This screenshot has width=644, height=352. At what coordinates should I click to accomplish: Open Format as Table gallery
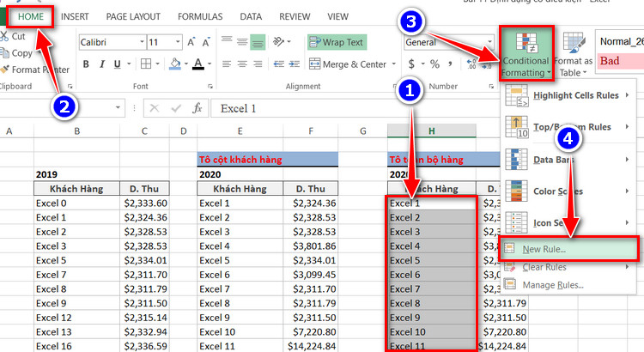[574, 55]
